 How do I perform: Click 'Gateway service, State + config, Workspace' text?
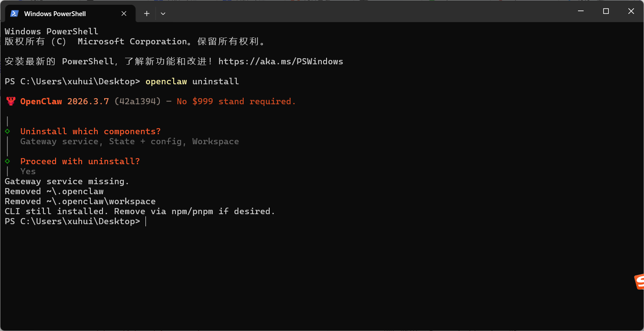[129, 142]
